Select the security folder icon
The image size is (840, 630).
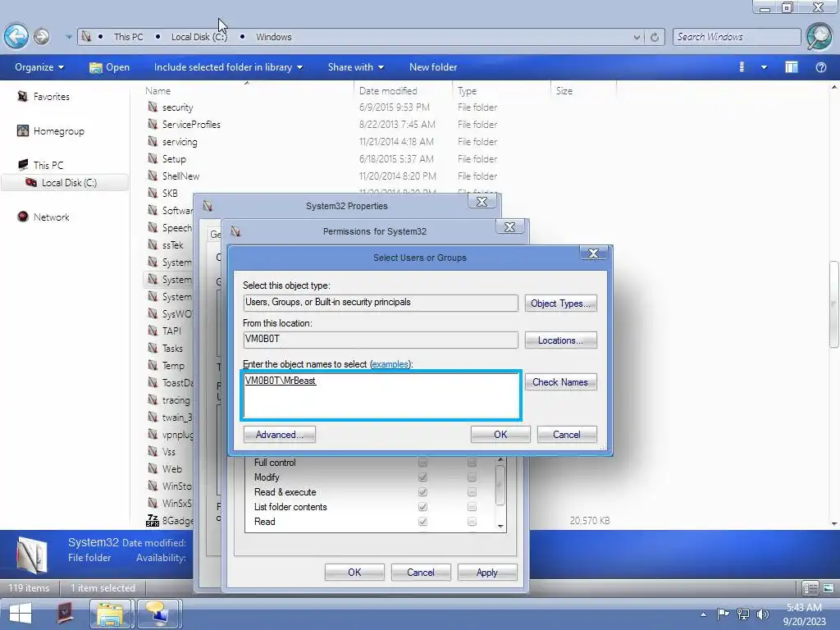pos(153,107)
